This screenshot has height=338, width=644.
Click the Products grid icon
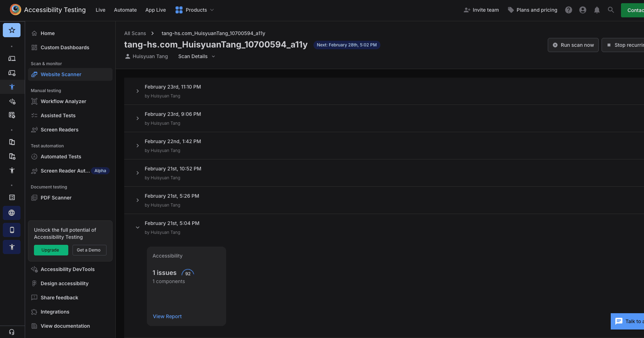179,10
